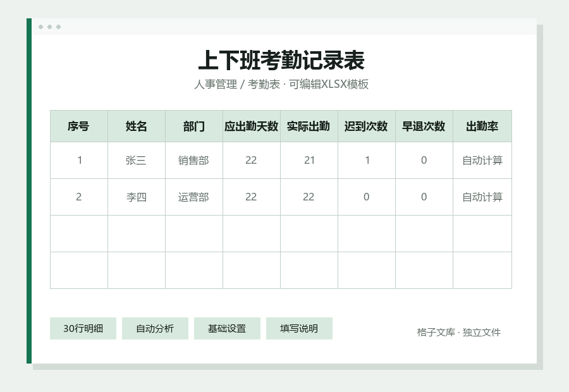Click the 填写说明 tag button

[x=299, y=329]
